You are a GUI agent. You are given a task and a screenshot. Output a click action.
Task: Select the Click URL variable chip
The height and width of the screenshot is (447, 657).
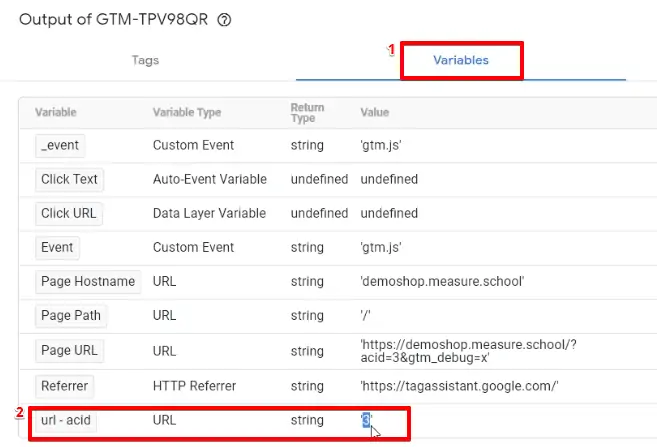(68, 213)
